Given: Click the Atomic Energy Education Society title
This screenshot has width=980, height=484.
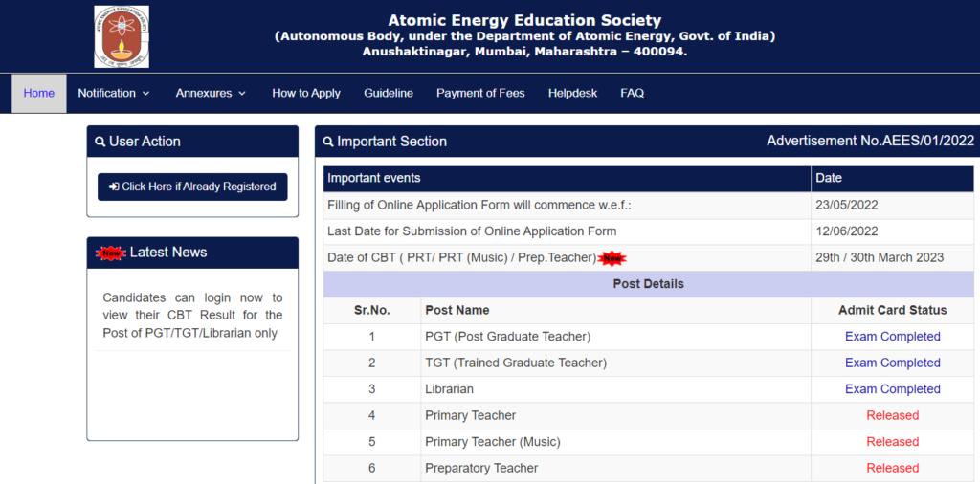Looking at the screenshot, I should coord(524,20).
